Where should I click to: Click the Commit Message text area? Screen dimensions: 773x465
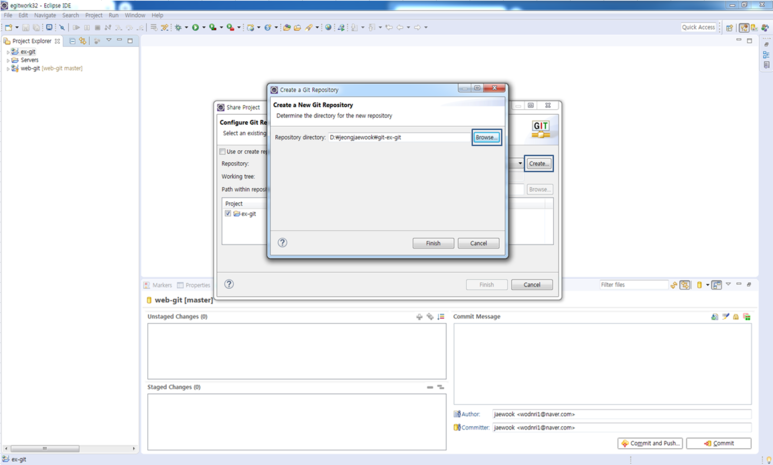[602, 364]
